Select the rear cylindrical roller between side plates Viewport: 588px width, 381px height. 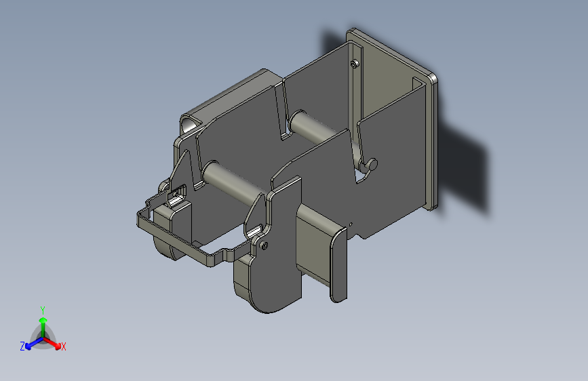tap(315, 127)
